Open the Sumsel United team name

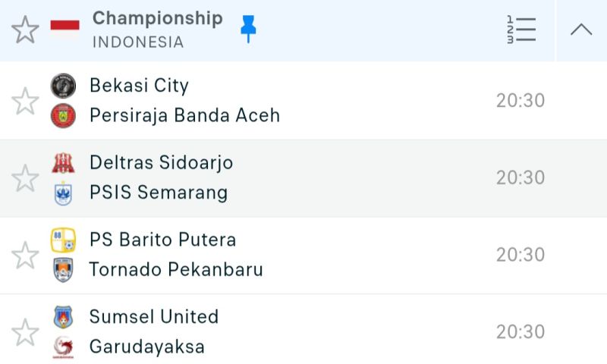pos(154,317)
